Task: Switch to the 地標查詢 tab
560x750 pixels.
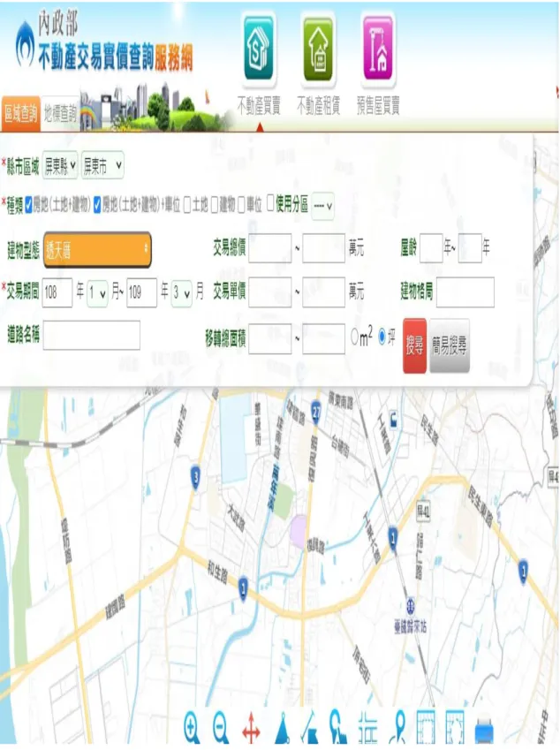Action: [60, 114]
